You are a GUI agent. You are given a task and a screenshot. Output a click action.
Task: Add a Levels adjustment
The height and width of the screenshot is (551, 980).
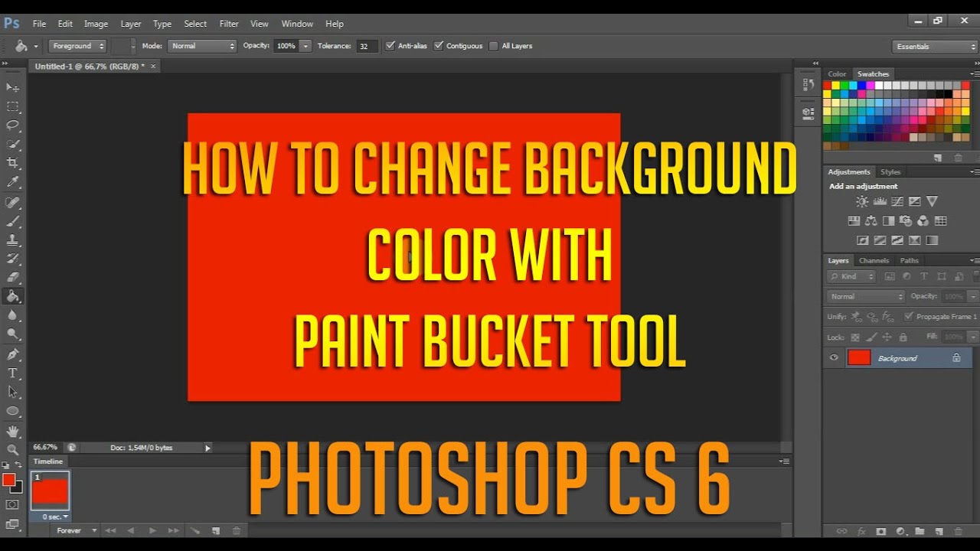880,201
